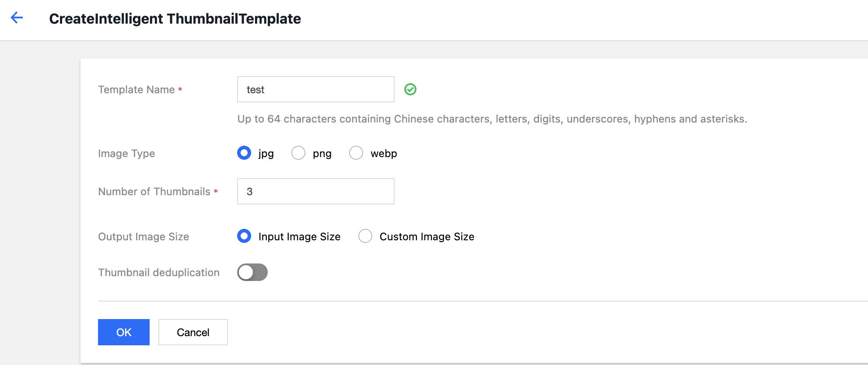Viewport: 868px width, 365px height.
Task: Click the Template Name label
Action: (136, 90)
